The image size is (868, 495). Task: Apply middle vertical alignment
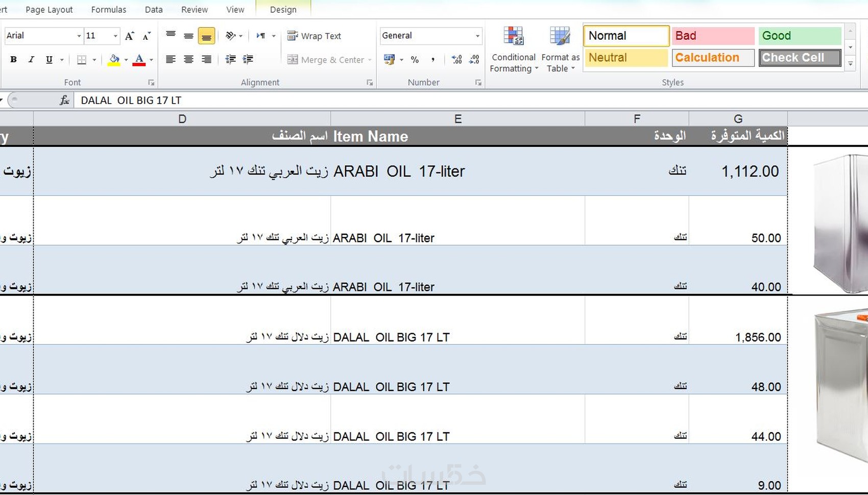tap(188, 36)
